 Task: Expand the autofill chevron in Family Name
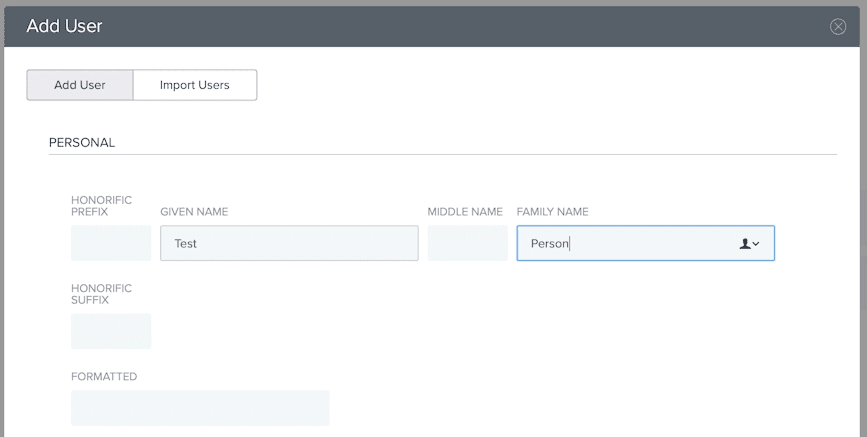point(756,244)
